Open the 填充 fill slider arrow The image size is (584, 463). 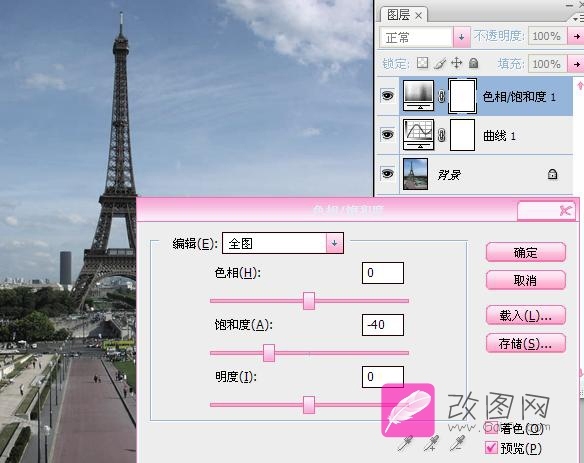click(576, 64)
